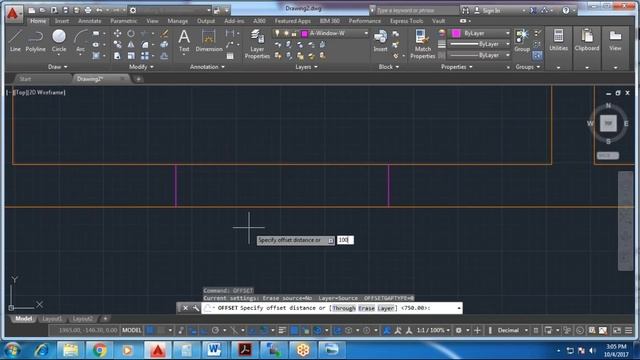
Task: Click the Scale tool icon
Action: click(x=131, y=56)
